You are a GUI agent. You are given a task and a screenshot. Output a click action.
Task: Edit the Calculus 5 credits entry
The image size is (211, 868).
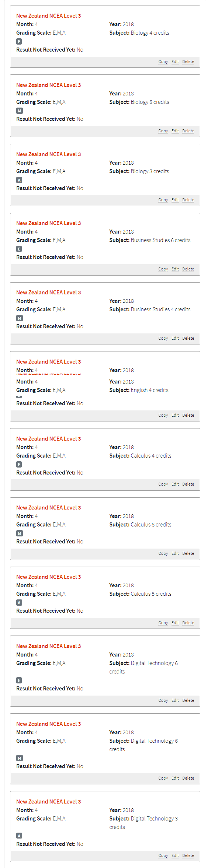pyautogui.click(x=175, y=623)
